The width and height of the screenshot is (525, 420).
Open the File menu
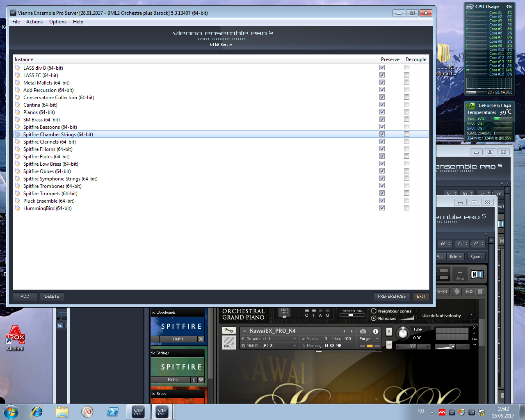[16, 22]
